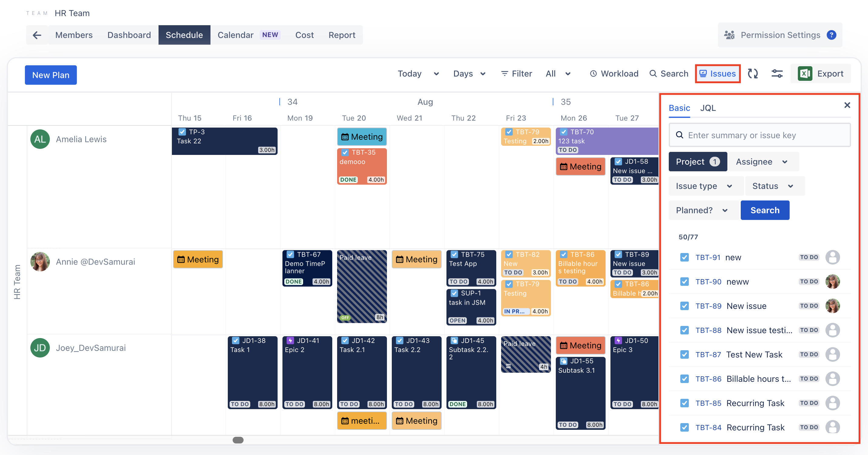Click the back arrow icon
This screenshot has height=455, width=868.
pyautogui.click(x=37, y=35)
